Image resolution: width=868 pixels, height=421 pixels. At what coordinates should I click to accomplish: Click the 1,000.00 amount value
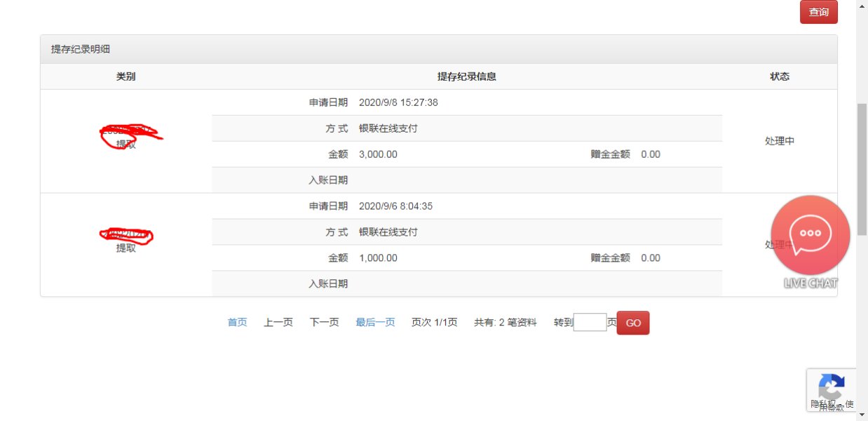(378, 258)
